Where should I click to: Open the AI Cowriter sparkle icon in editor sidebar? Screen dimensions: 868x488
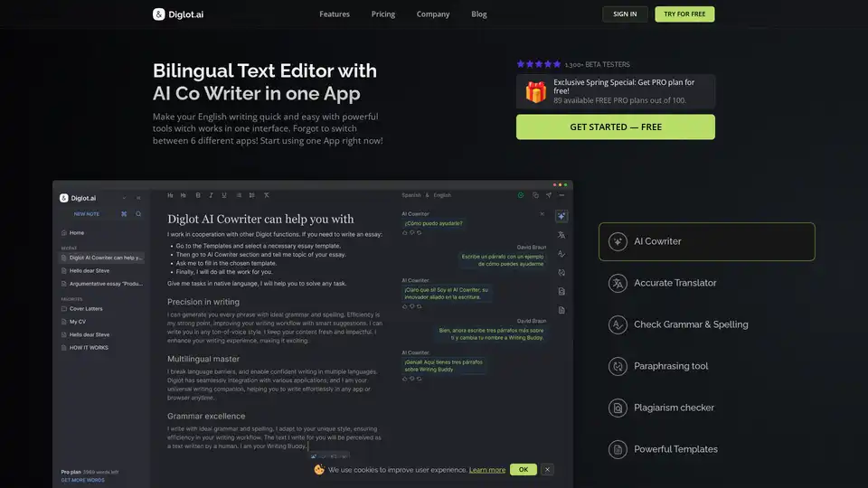pos(561,216)
